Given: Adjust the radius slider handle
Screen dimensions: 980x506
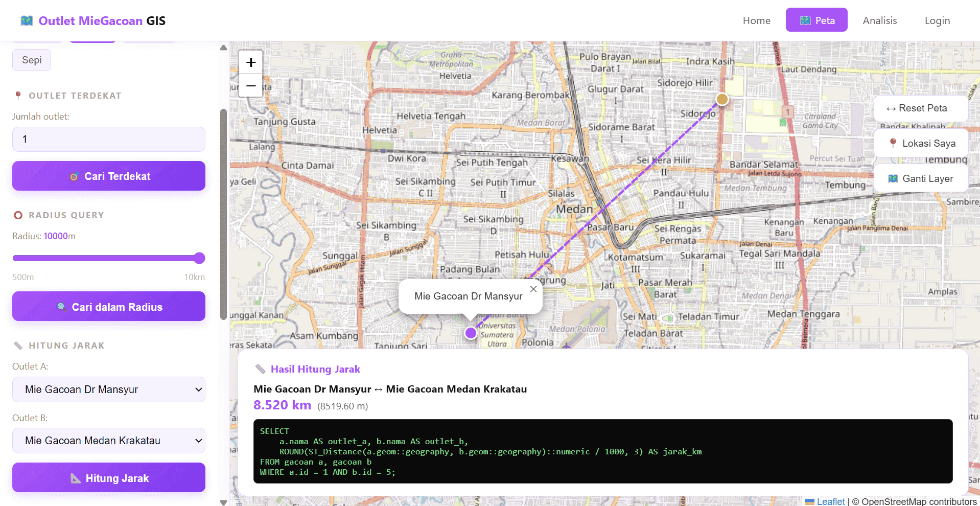Looking at the screenshot, I should coord(200,258).
